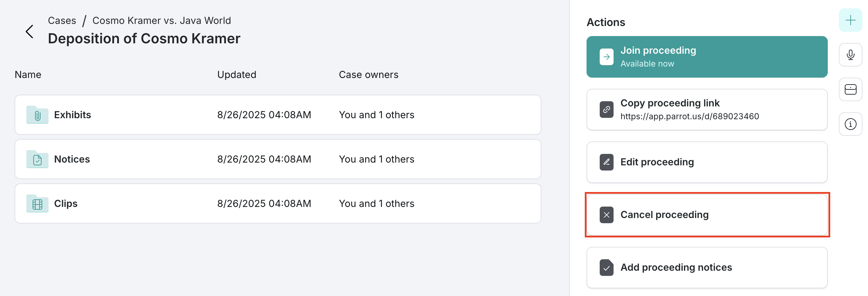Click 'You and 1 others' in Clips row

(376, 203)
